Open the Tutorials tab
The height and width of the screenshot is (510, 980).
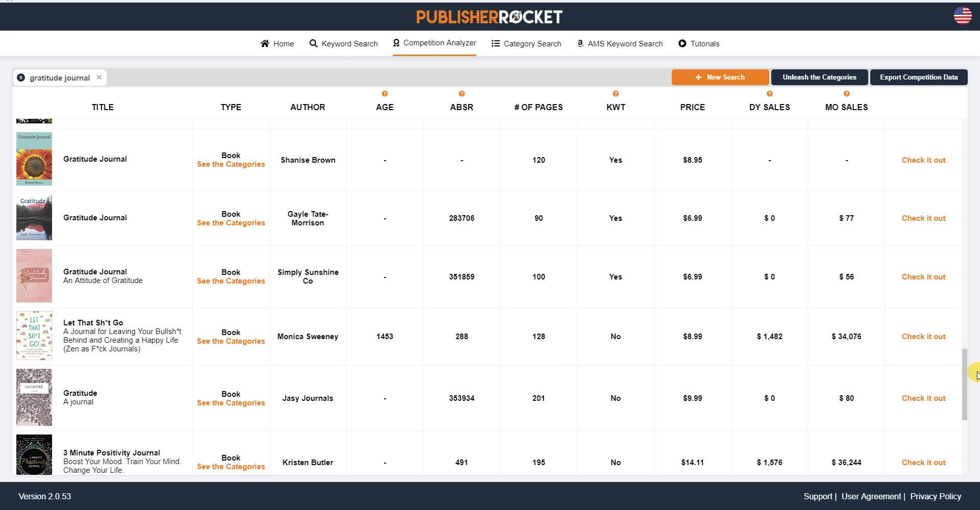point(699,44)
